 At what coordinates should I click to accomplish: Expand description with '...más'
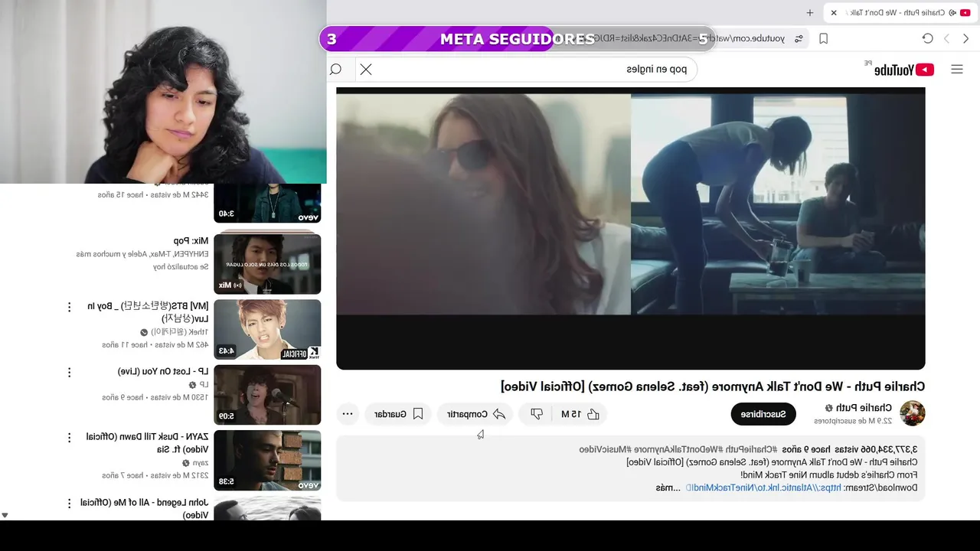click(668, 487)
